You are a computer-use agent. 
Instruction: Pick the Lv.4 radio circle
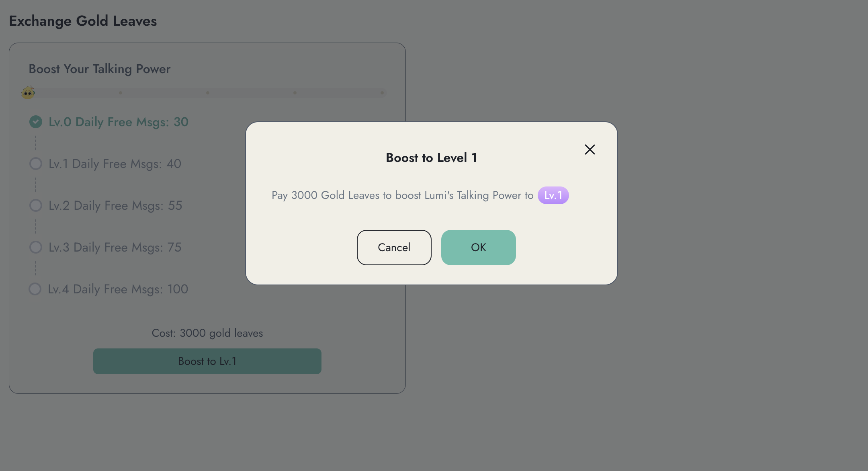(35, 289)
